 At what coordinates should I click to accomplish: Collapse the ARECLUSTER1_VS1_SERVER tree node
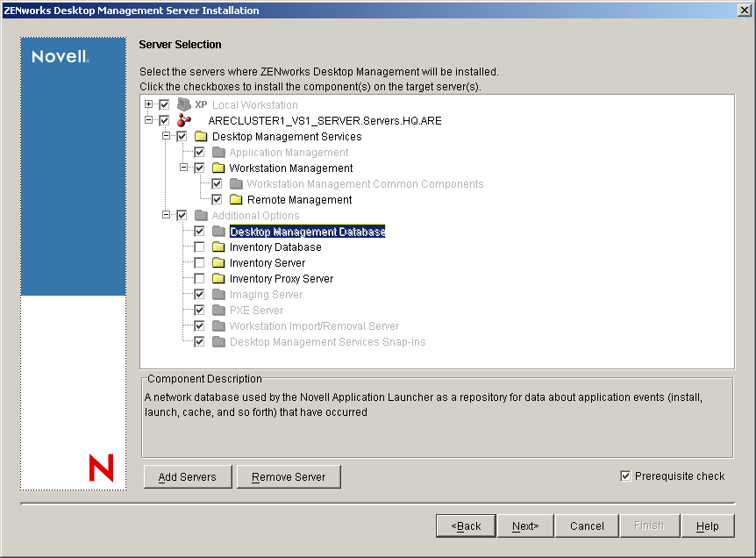(x=149, y=120)
